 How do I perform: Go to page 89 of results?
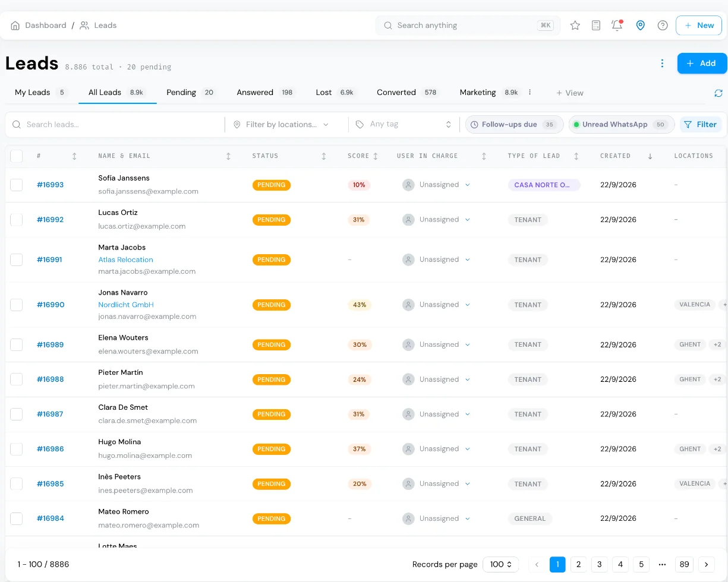coord(685,564)
